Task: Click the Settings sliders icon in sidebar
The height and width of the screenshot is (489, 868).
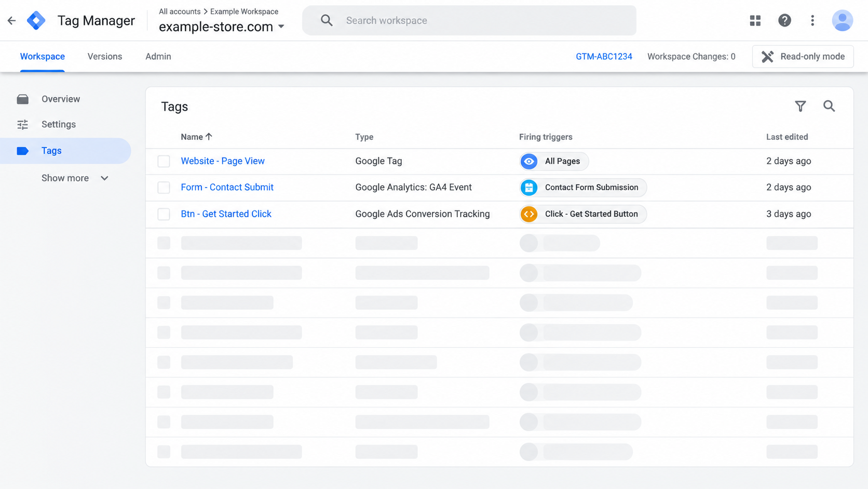Action: point(23,125)
